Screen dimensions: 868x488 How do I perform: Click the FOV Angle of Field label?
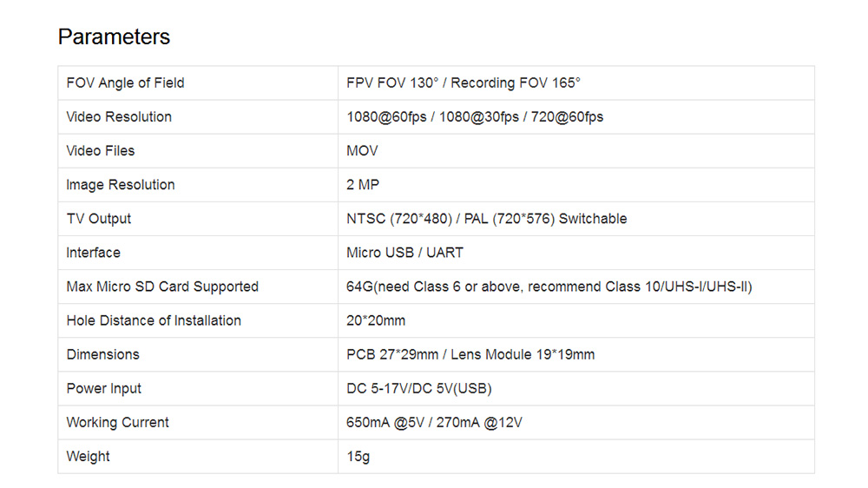[x=125, y=83]
